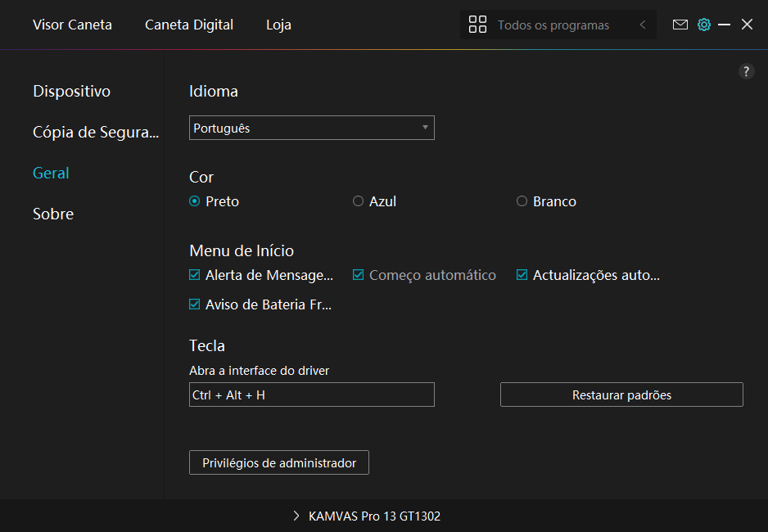
Task: Open the Dispositivo section in sidebar
Action: tap(71, 91)
